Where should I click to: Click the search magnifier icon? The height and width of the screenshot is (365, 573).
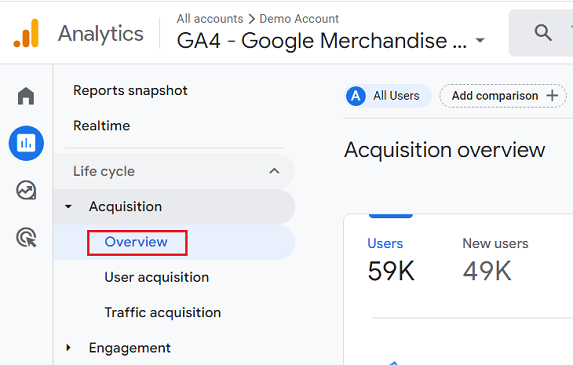coord(543,33)
